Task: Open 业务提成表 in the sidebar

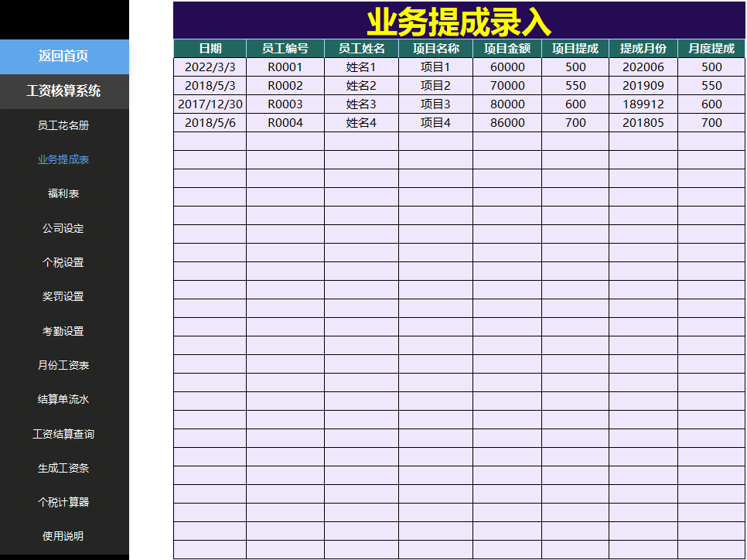Action: click(x=63, y=159)
